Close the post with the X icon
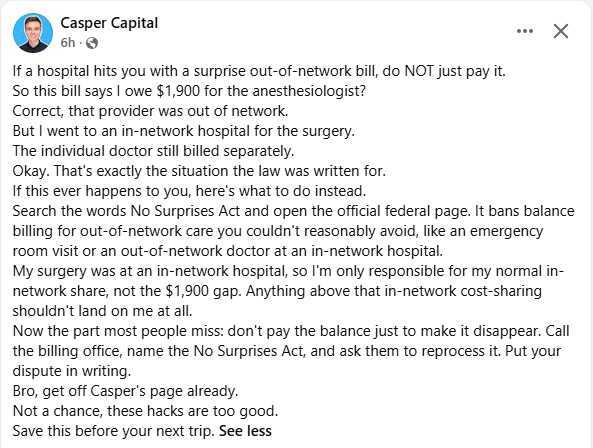 [560, 31]
